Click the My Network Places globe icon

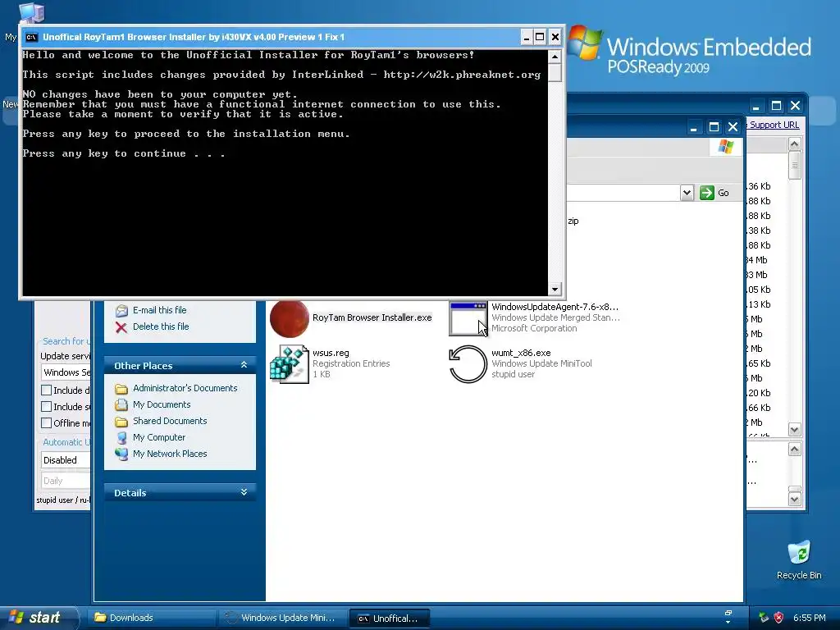pos(121,454)
